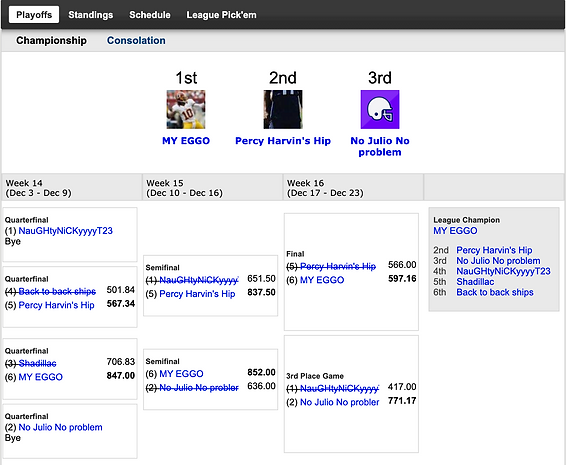Open NauGHtyNiCKyyyy in first Semifinal
This screenshot has width=566, height=465.
coord(199,280)
